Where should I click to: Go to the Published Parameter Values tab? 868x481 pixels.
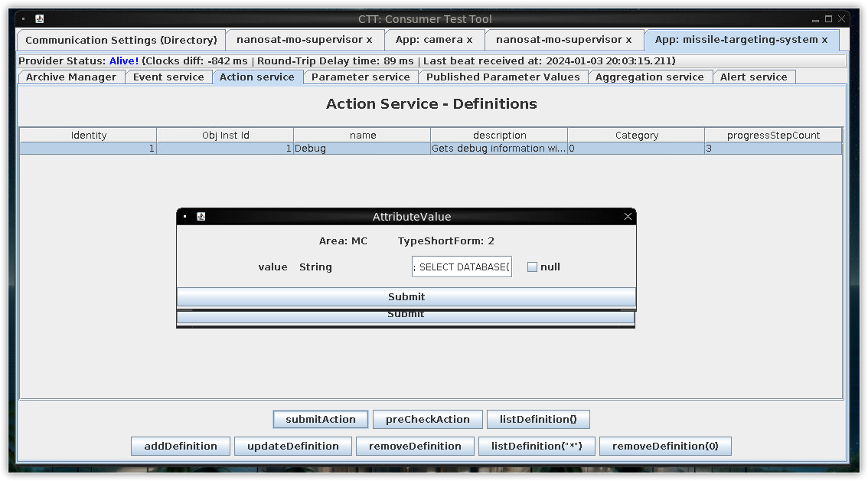503,77
